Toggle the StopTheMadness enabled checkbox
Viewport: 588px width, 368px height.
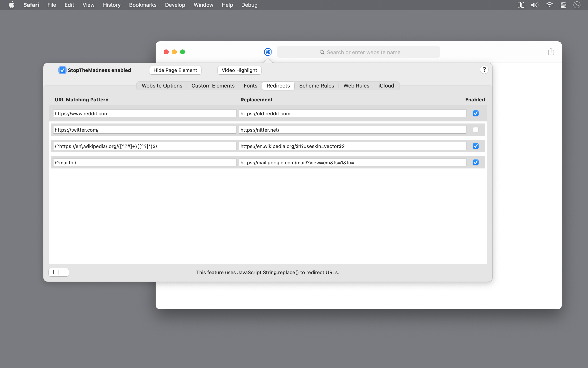(62, 70)
